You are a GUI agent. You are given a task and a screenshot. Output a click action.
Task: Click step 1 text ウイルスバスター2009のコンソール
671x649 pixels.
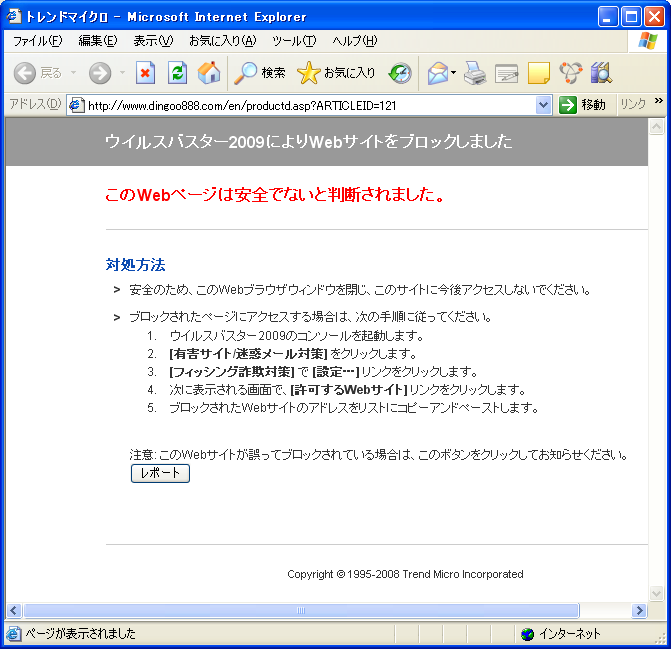[297, 336]
